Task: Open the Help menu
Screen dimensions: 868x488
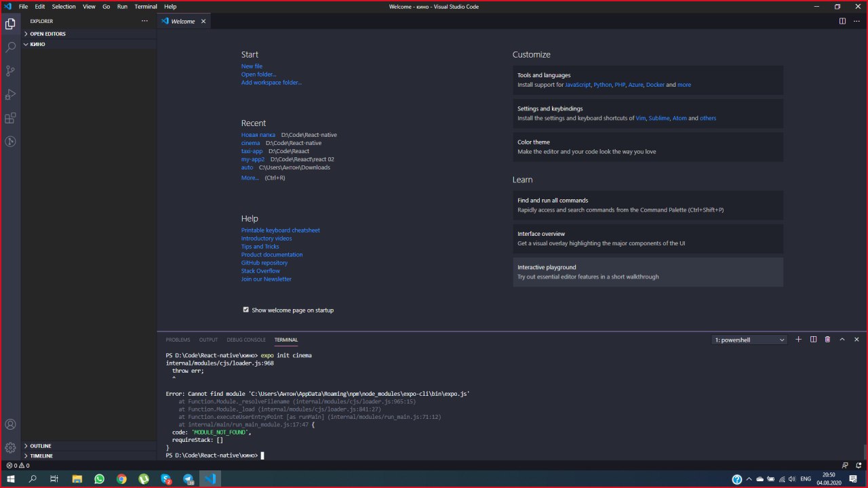Action: point(170,6)
